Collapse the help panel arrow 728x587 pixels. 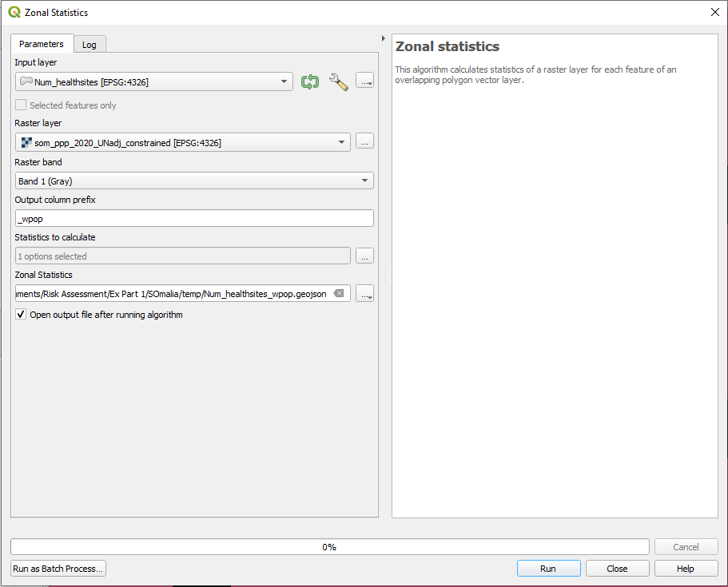(384, 38)
